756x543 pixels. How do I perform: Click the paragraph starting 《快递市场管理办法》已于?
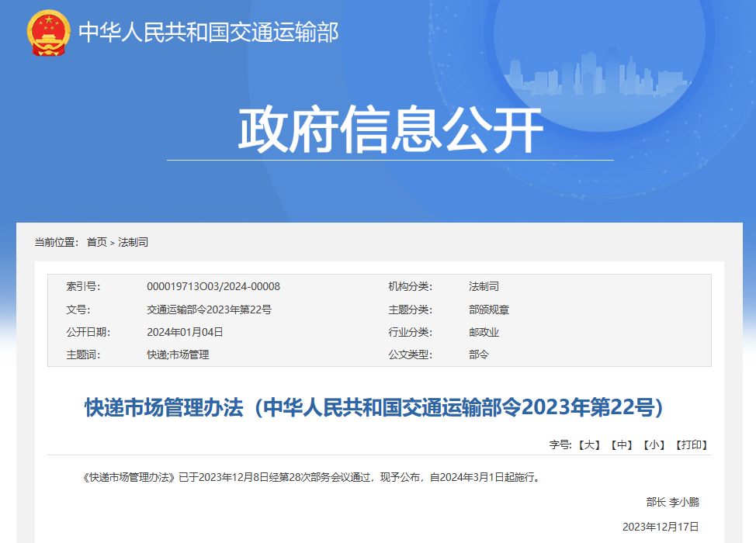(x=313, y=478)
